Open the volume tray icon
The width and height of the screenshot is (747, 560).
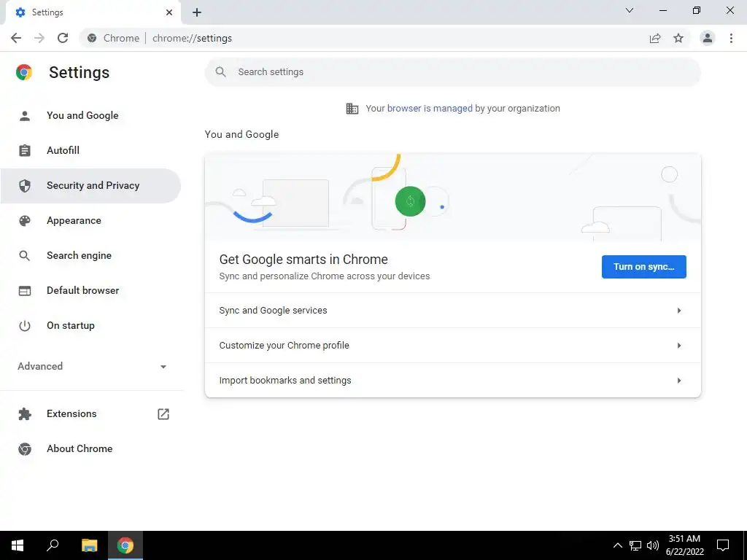pos(653,545)
